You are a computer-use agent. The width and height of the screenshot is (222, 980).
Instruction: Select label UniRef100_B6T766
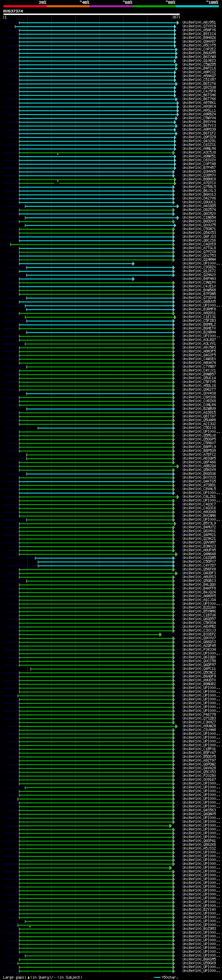tap(199, 99)
